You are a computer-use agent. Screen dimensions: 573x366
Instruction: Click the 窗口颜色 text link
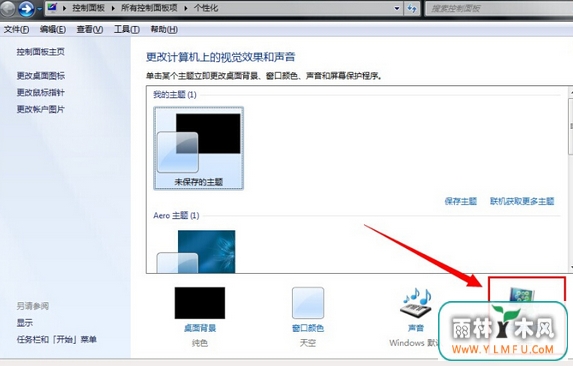click(x=308, y=328)
